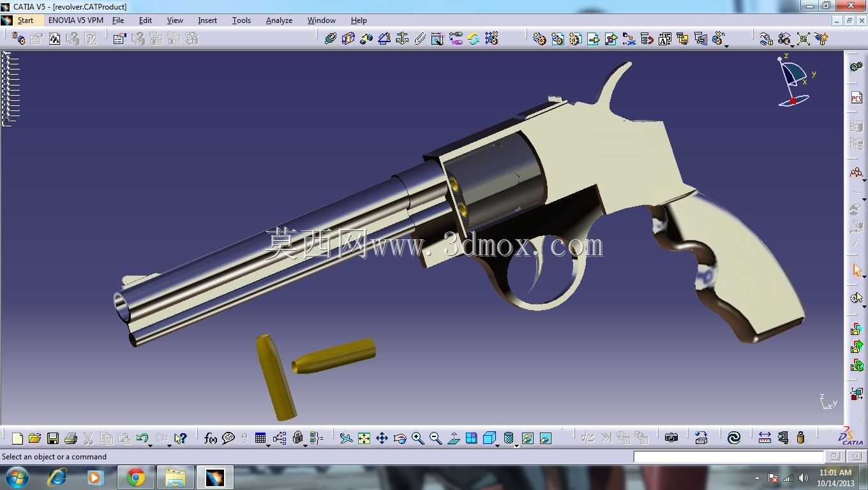Click the volume speaker tray icon

[803, 478]
